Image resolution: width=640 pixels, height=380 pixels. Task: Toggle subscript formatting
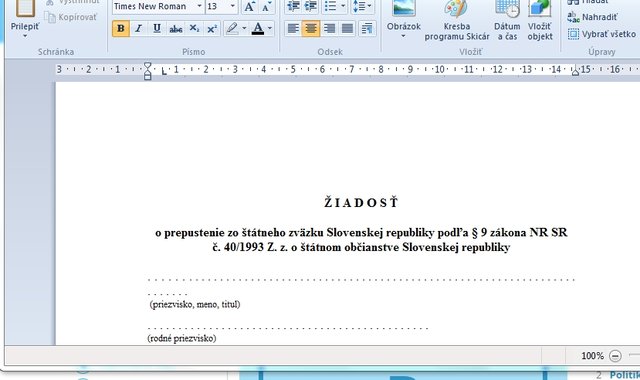(194, 29)
